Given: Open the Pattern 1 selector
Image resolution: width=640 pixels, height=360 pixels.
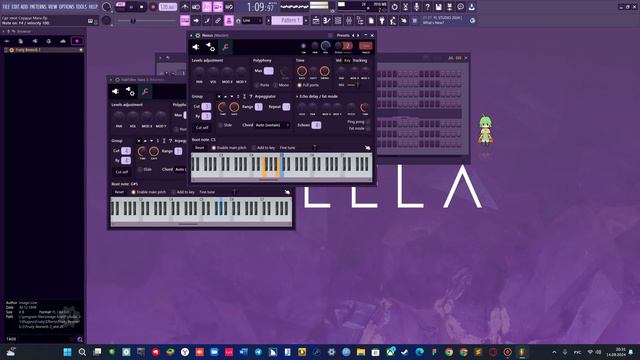Looking at the screenshot, I should (x=287, y=20).
